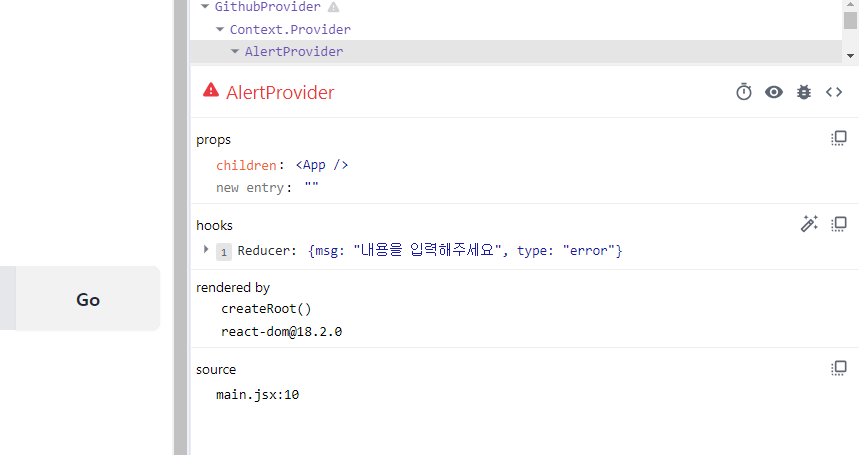
Task: Select the AlertProvider tree row
Action: pos(516,51)
